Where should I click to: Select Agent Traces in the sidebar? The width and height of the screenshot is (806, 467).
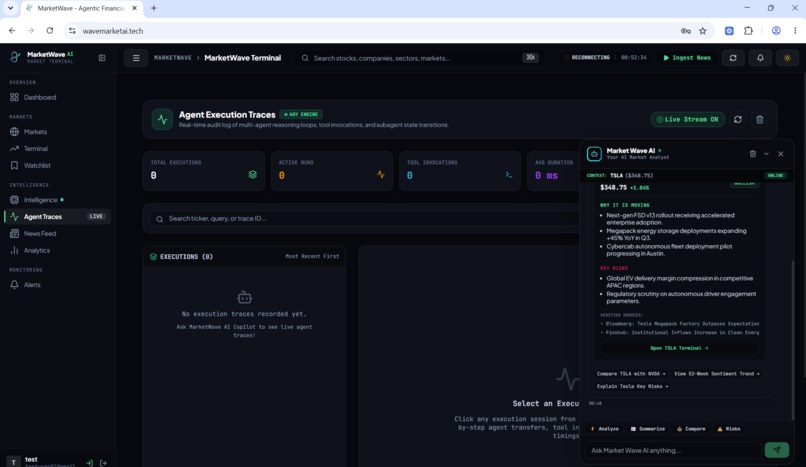point(58,216)
